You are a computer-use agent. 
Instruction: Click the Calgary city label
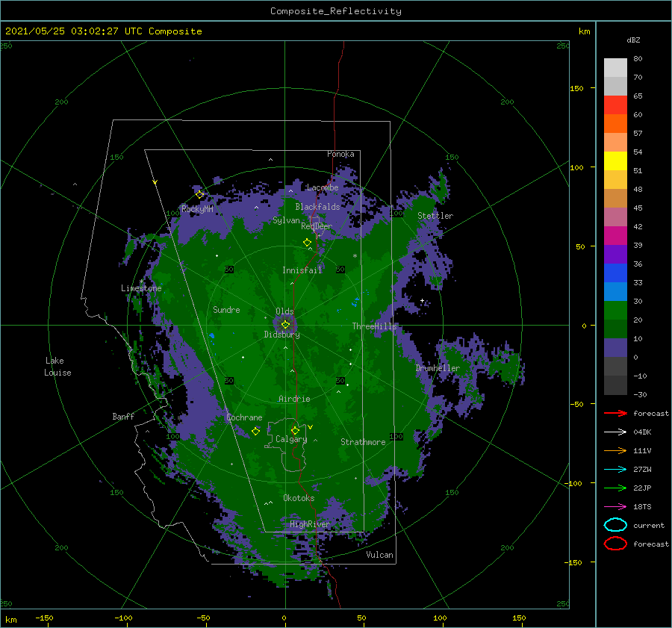[291, 439]
